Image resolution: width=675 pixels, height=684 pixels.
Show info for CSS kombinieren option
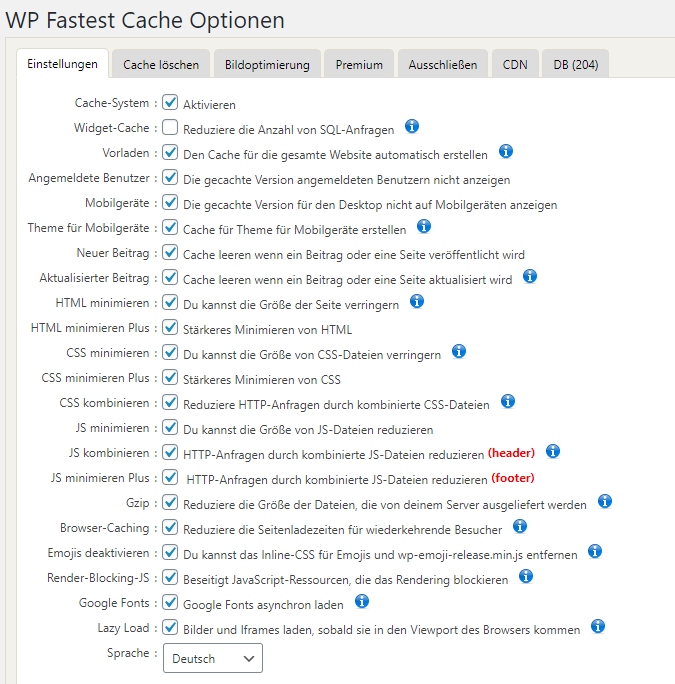click(508, 401)
